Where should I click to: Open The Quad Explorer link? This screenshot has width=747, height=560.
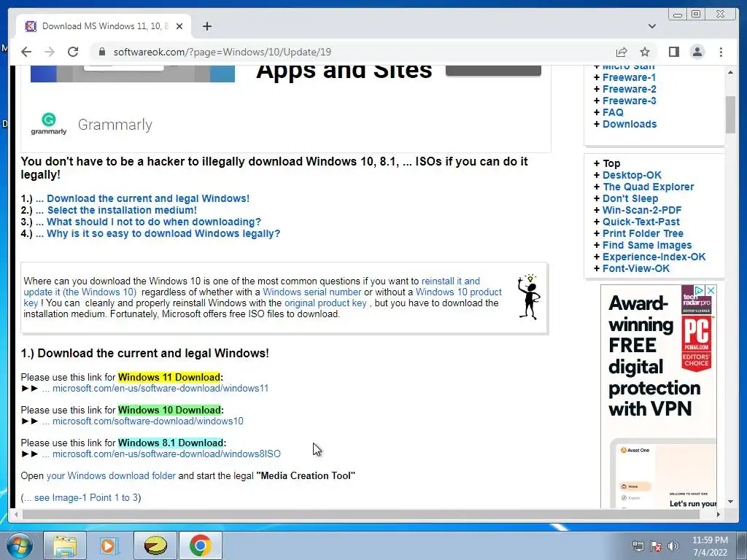[649, 187]
